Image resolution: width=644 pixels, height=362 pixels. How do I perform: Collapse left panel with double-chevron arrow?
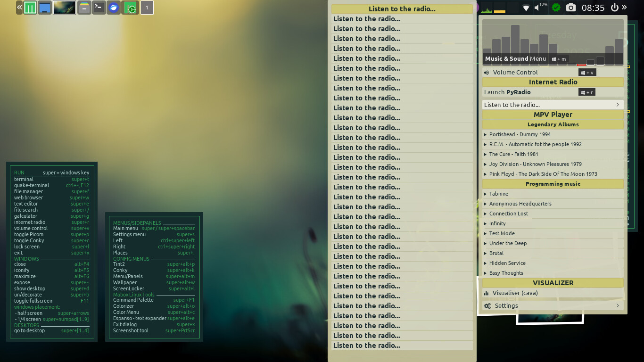tap(19, 8)
